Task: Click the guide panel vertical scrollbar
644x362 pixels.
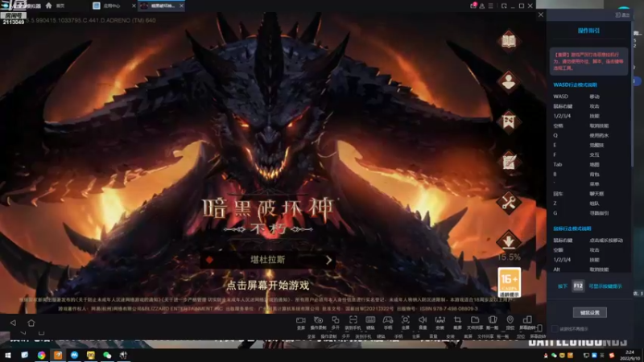Action: tap(632, 93)
